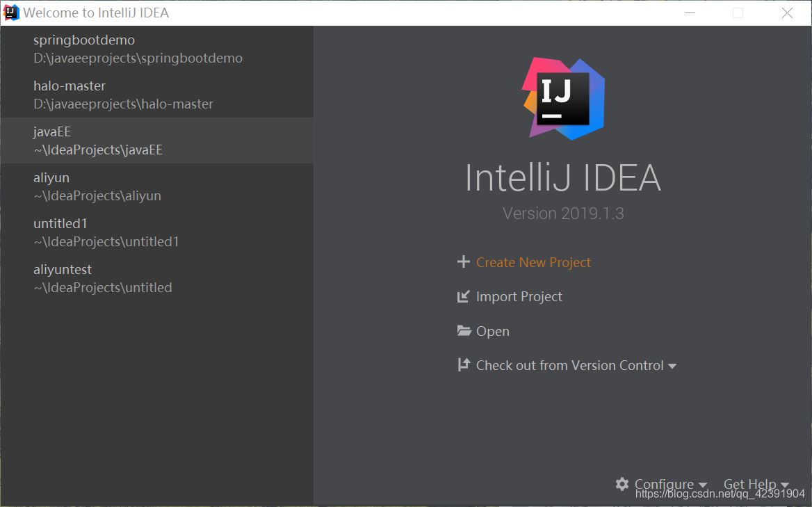The width and height of the screenshot is (812, 507).
Task: Select the highlighted javaEE project
Action: point(157,140)
